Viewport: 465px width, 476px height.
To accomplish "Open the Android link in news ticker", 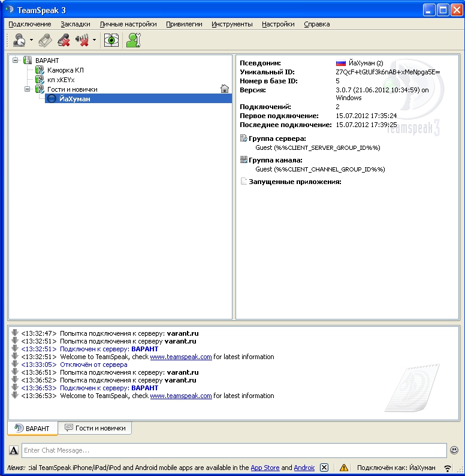I will point(304,468).
